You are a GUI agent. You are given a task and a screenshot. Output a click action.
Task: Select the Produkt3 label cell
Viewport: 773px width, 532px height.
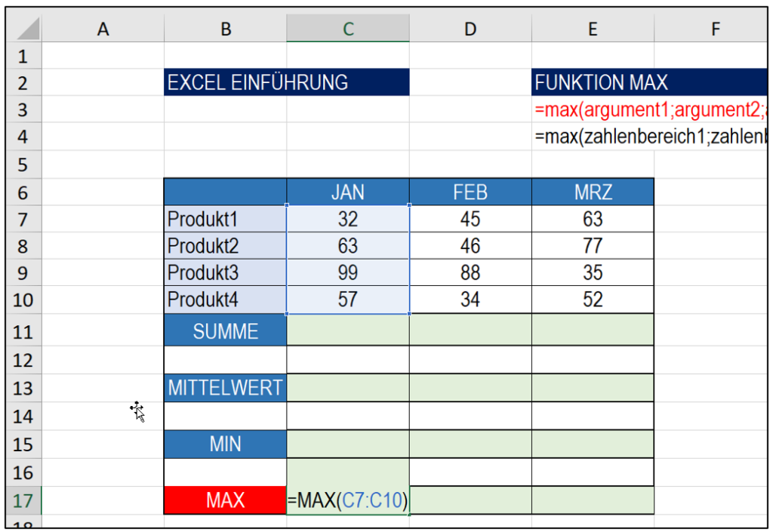coord(225,272)
